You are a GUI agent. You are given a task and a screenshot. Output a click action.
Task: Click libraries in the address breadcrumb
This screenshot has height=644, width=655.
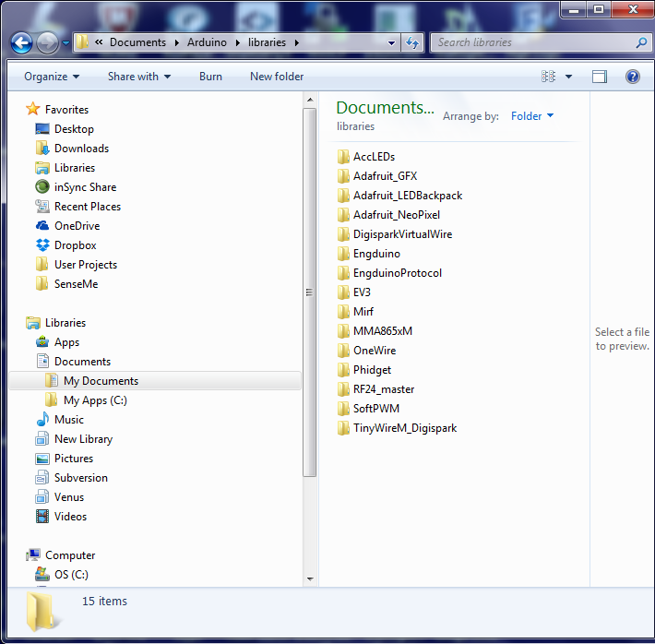(x=267, y=42)
